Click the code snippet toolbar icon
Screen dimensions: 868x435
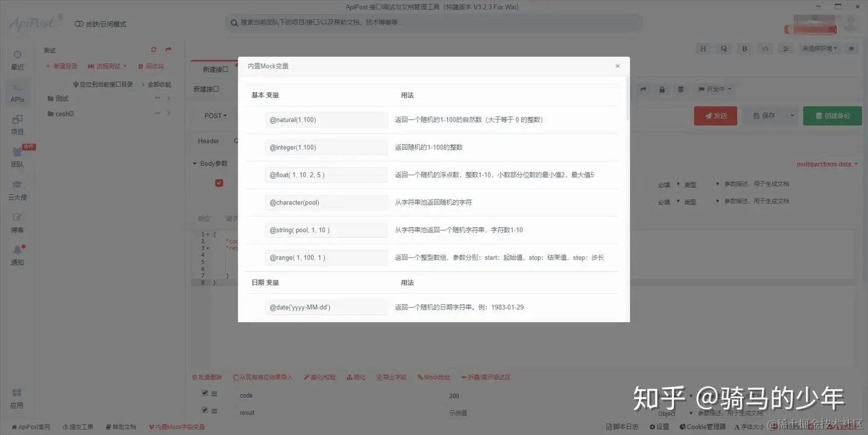click(764, 49)
